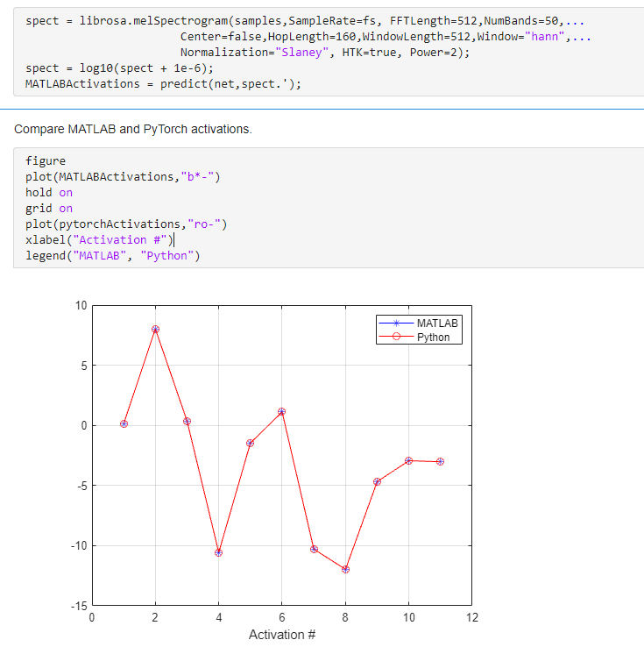Click the plot data point at activation 11
Image resolution: width=644 pixels, height=647 pixels.
441,462
